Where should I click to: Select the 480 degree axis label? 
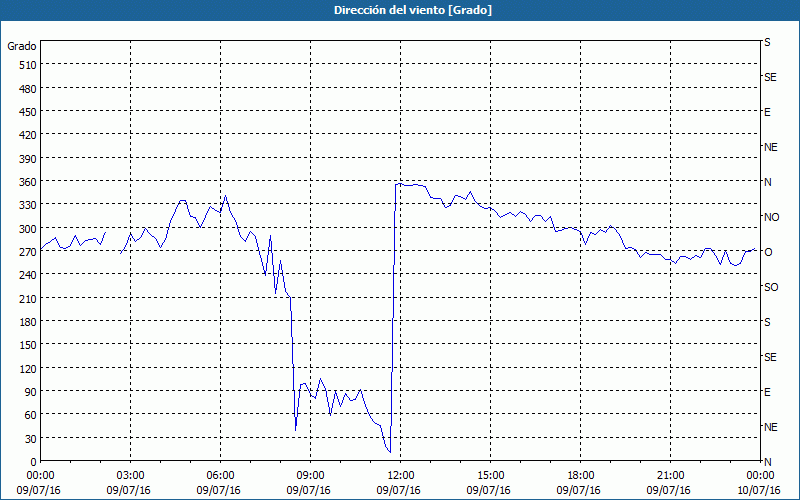29,89
